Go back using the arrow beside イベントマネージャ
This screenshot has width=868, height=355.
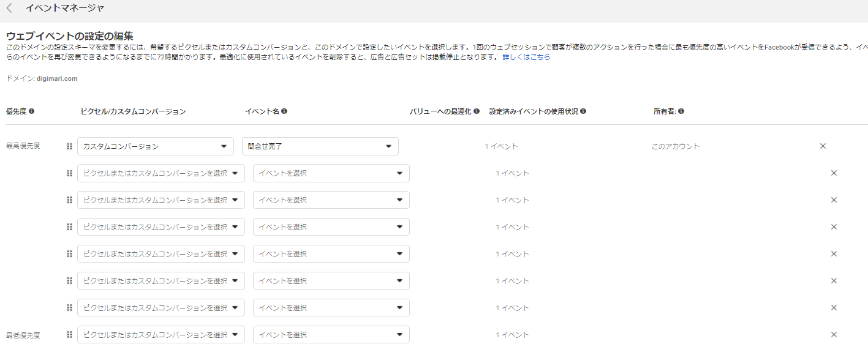tap(9, 9)
